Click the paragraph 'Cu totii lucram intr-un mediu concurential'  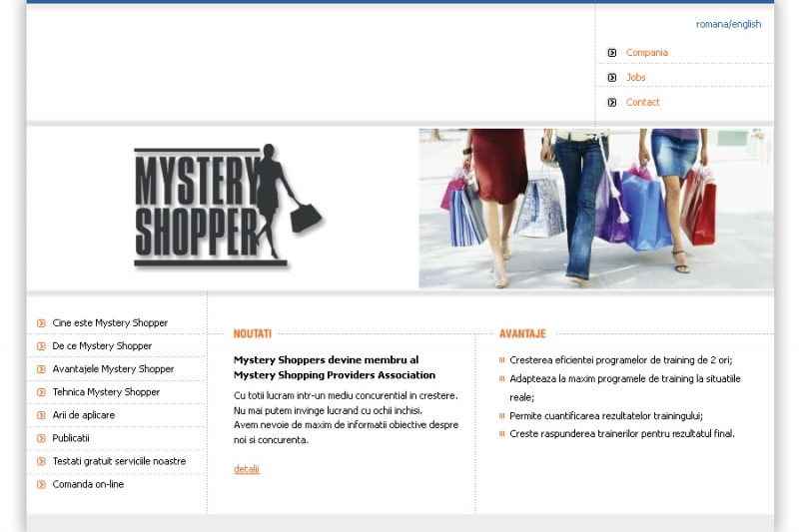coord(346,417)
